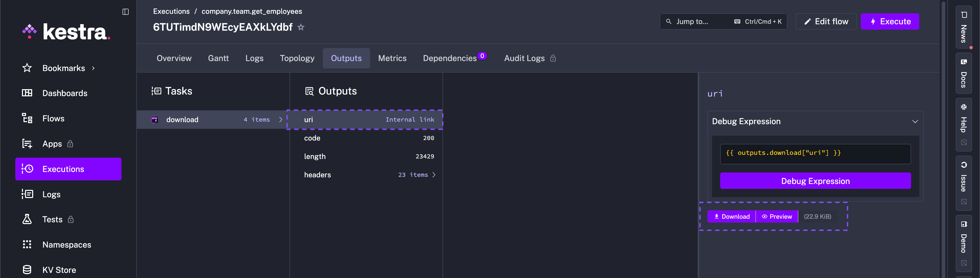This screenshot has width=980, height=278.
Task: Open the Docs side panel
Action: tap(963, 73)
